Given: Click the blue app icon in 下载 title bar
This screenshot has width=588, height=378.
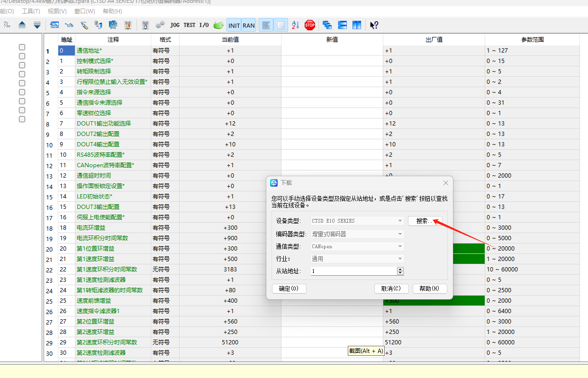Looking at the screenshot, I should click(274, 183).
